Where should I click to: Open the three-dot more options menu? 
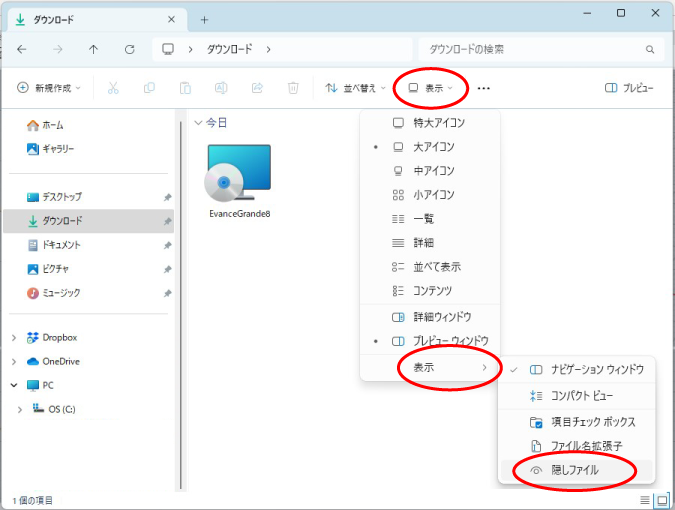coord(484,88)
